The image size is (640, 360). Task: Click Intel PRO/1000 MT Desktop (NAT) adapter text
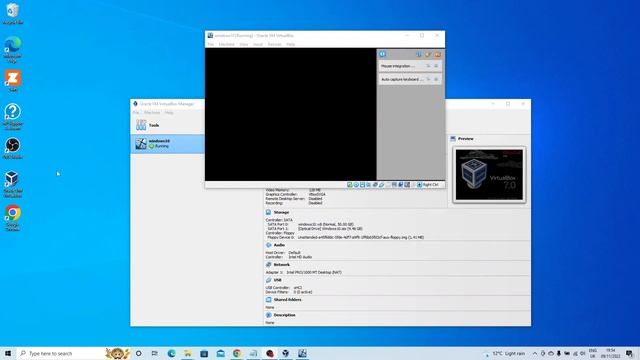pyautogui.click(x=314, y=272)
